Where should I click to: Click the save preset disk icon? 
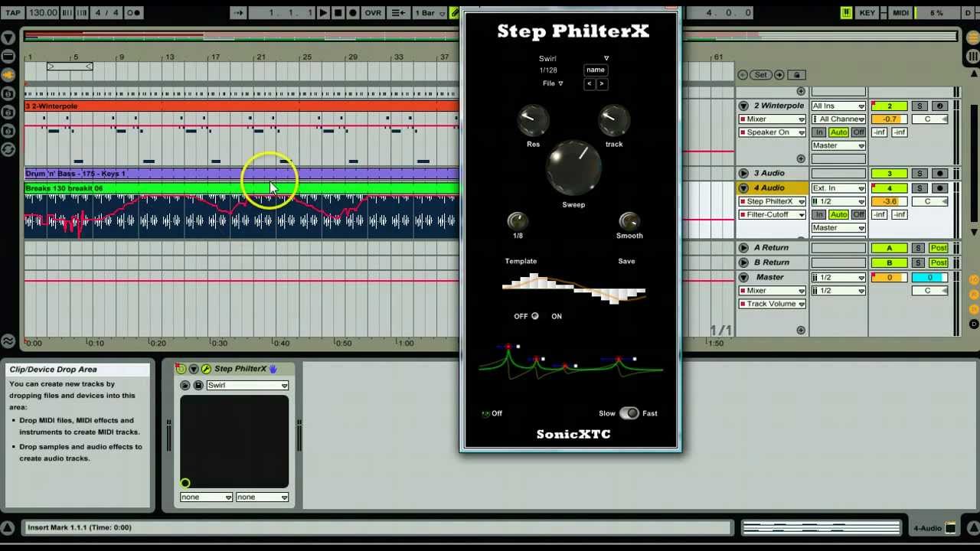point(198,385)
